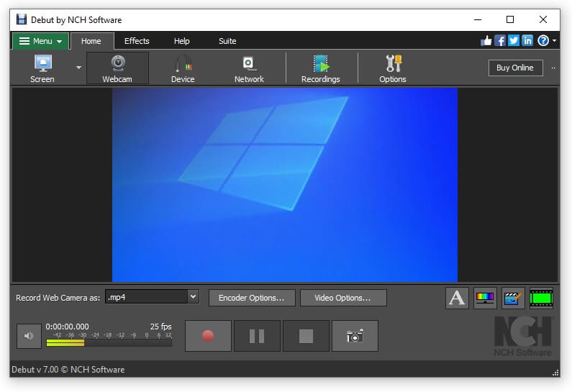The image size is (572, 392).
Task: Open the video watermark effect icon
Action: (513, 298)
